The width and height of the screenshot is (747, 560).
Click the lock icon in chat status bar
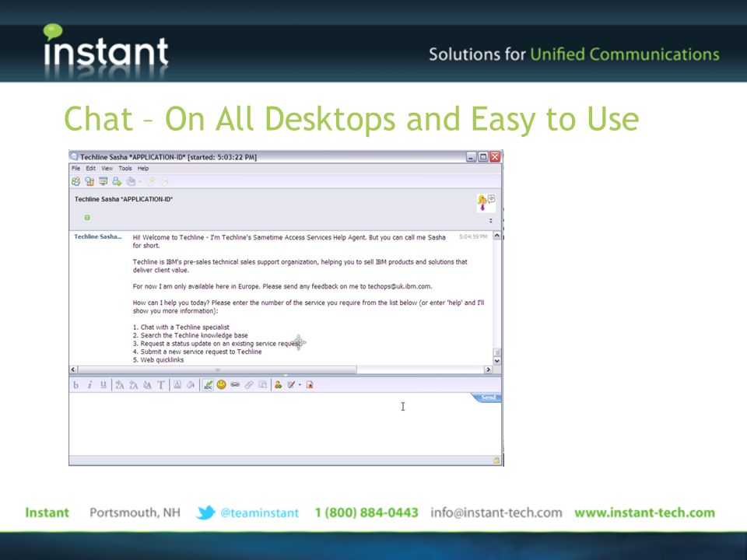(x=496, y=460)
